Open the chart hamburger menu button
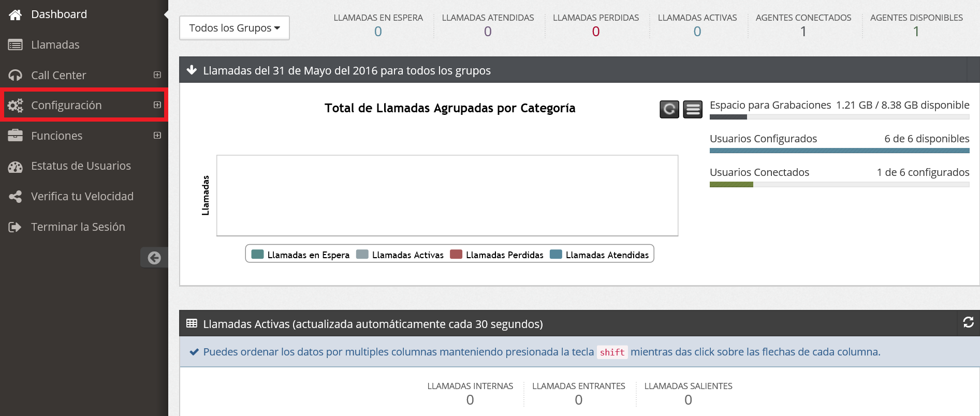The width and height of the screenshot is (980, 416). (x=693, y=109)
